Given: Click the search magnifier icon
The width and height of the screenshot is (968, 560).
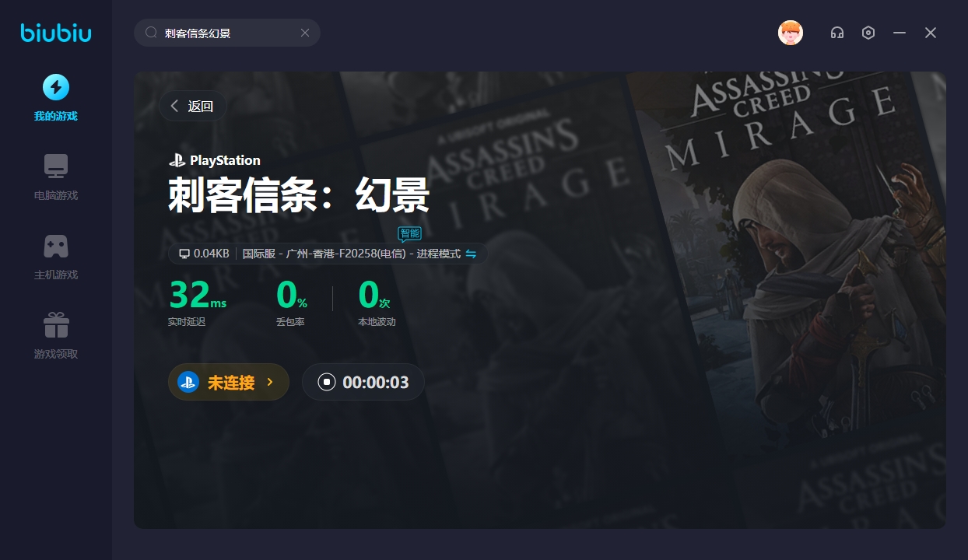Looking at the screenshot, I should [x=152, y=33].
